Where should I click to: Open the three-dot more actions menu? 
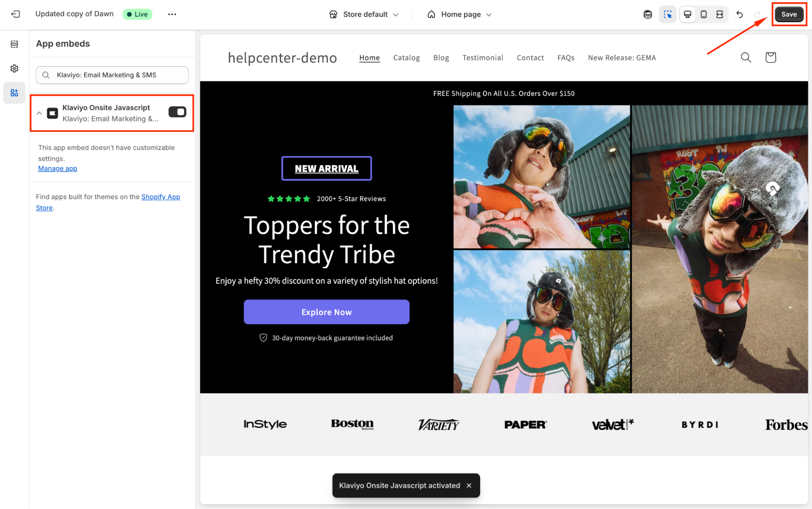172,14
